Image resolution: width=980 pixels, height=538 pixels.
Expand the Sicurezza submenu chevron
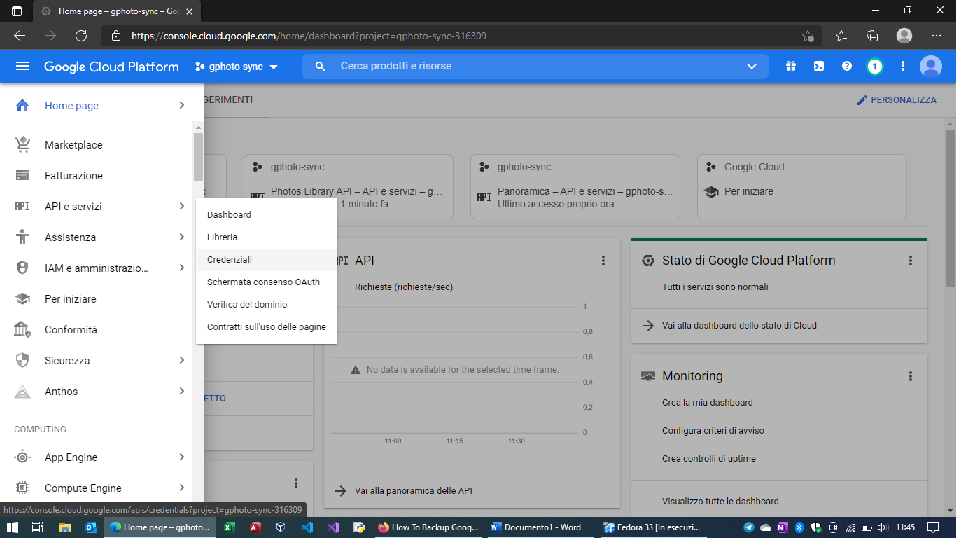point(181,361)
